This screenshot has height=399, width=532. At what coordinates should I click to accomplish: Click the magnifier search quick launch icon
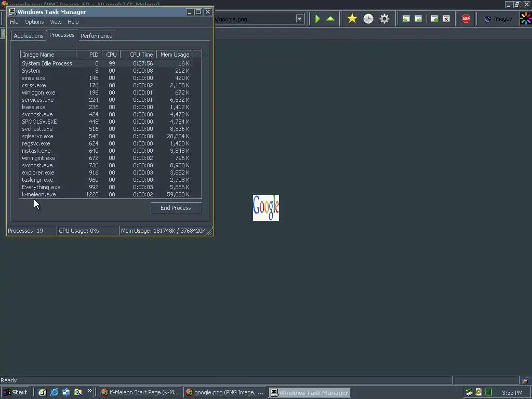78,392
